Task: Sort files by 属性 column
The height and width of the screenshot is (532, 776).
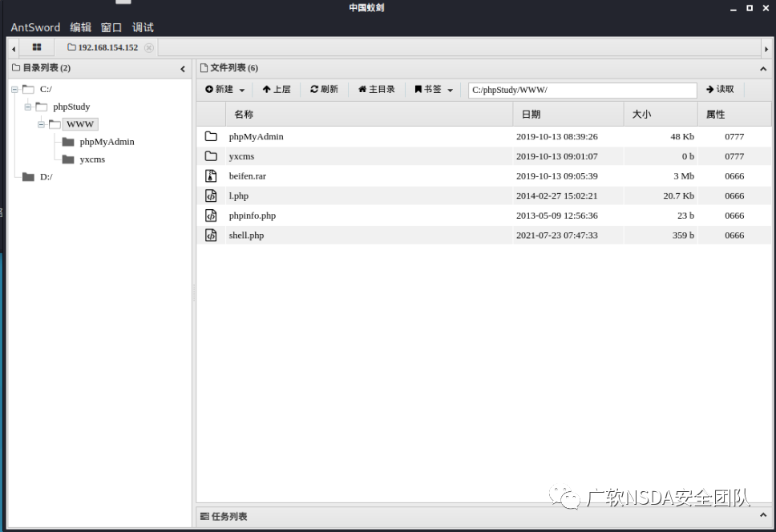Action: coord(734,115)
